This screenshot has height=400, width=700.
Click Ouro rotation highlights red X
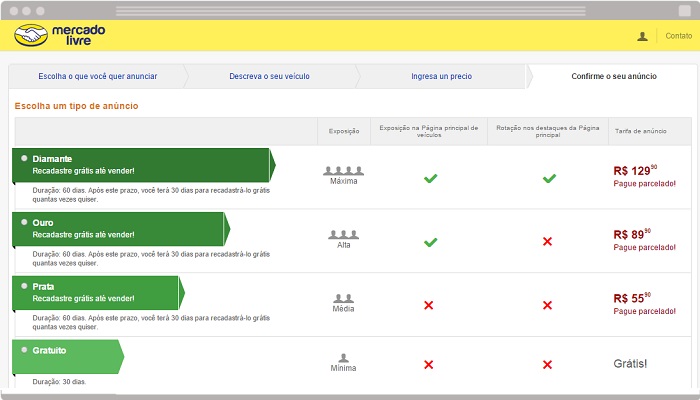coord(547,242)
